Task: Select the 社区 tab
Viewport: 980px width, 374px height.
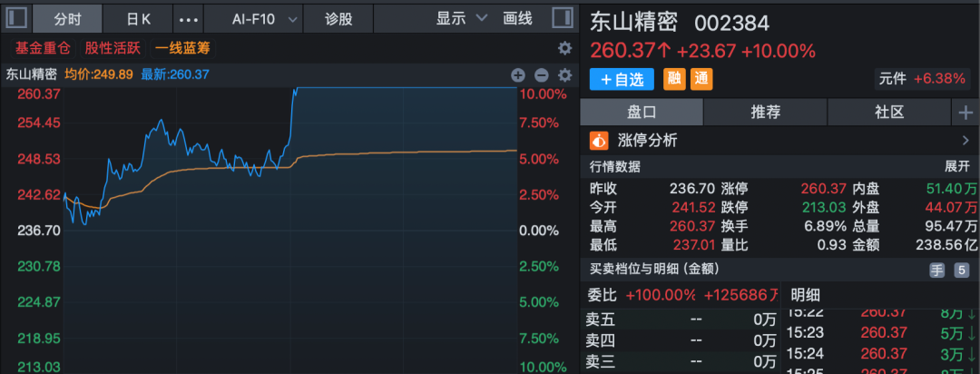Action: click(889, 113)
